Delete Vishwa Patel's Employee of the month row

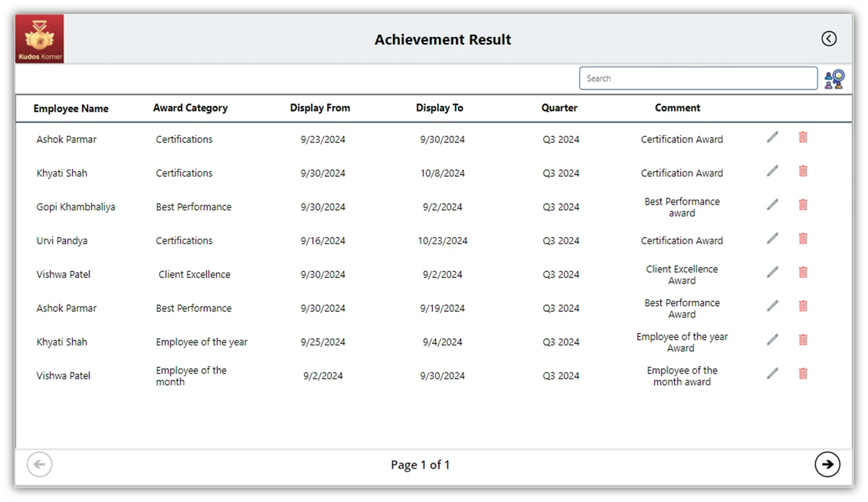point(803,374)
